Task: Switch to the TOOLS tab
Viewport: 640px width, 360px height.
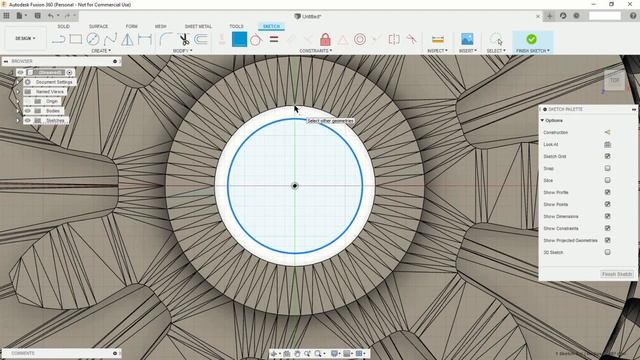Action: pos(236,26)
